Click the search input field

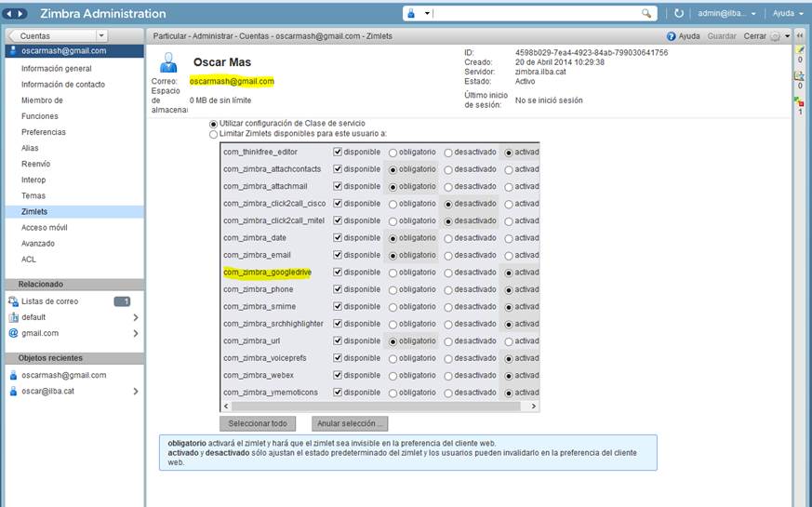(536, 13)
